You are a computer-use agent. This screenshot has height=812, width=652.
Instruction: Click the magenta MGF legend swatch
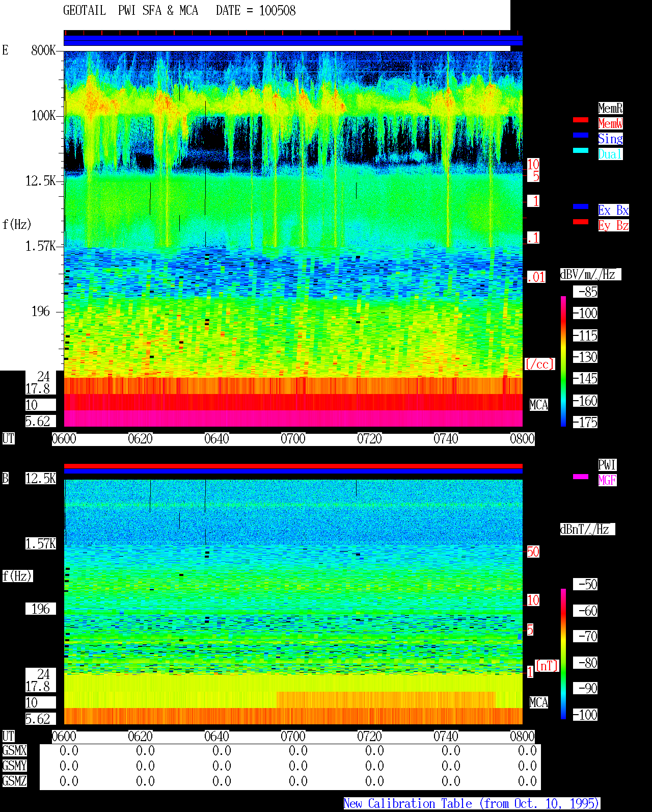[x=581, y=477]
